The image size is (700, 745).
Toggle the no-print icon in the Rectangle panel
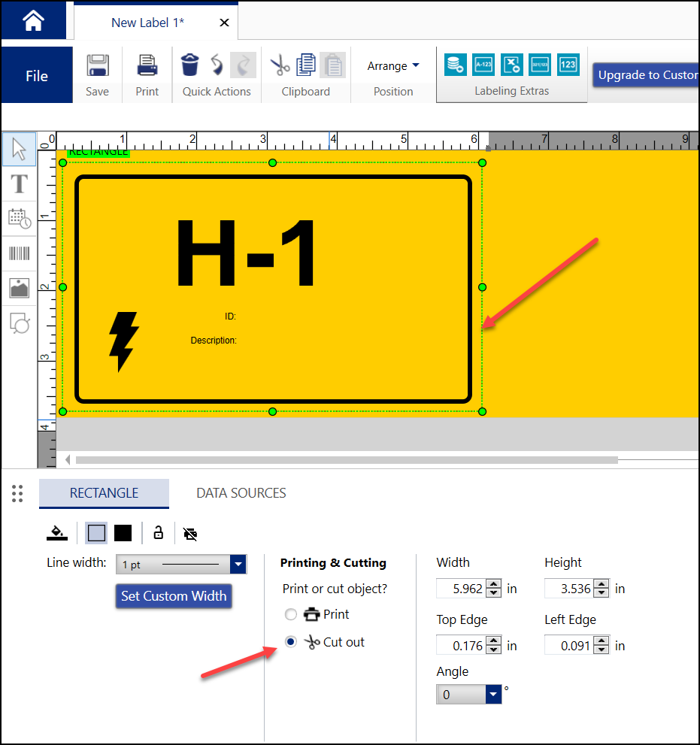tap(190, 533)
